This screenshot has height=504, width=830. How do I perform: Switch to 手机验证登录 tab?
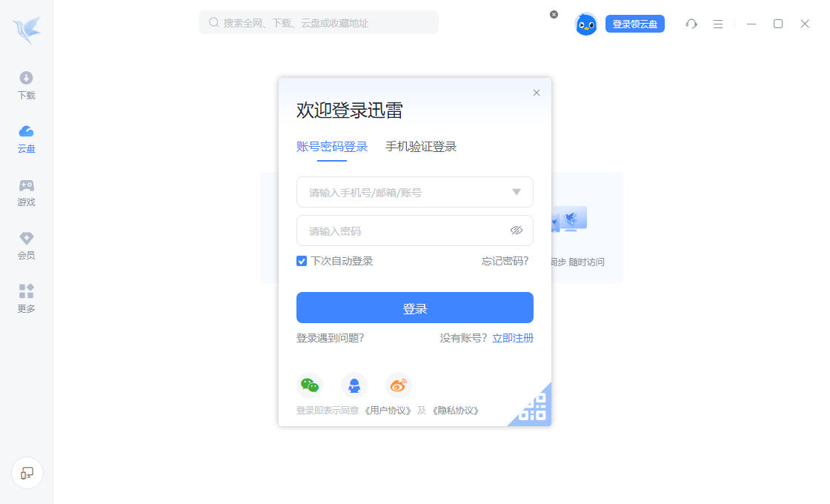click(x=421, y=147)
